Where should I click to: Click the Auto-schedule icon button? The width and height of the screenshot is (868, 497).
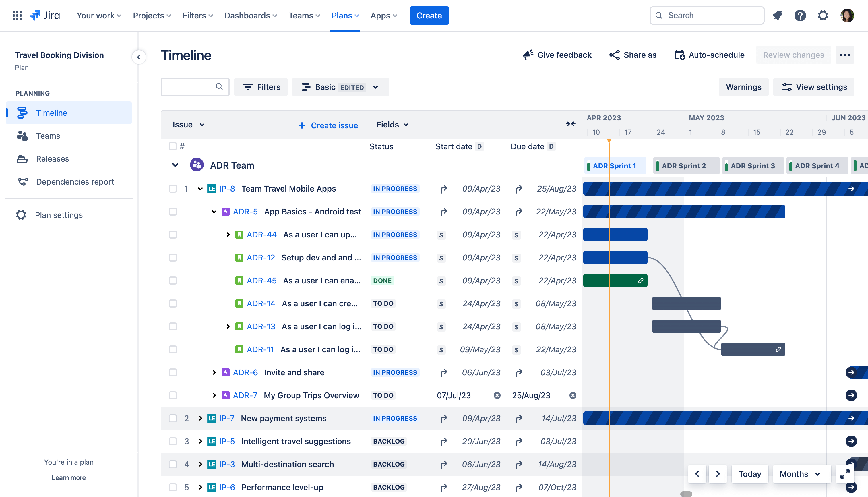click(x=679, y=54)
